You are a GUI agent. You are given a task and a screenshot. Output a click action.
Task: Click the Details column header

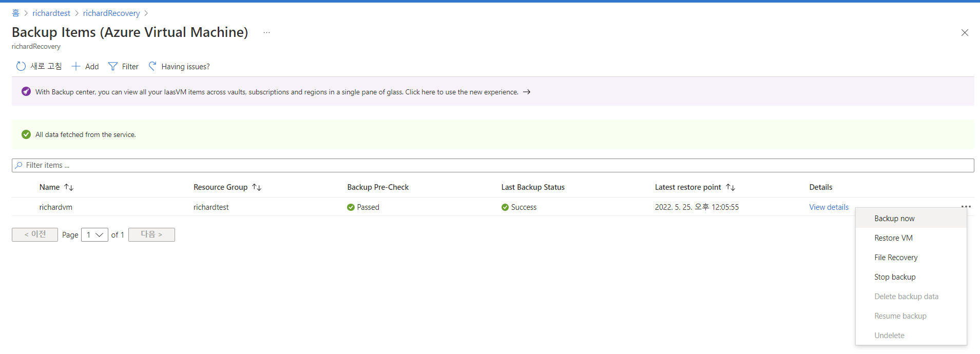tap(821, 187)
